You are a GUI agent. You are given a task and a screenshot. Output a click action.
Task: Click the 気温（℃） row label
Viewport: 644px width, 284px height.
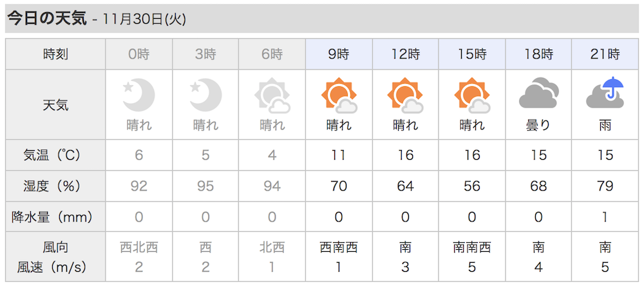tap(52, 155)
